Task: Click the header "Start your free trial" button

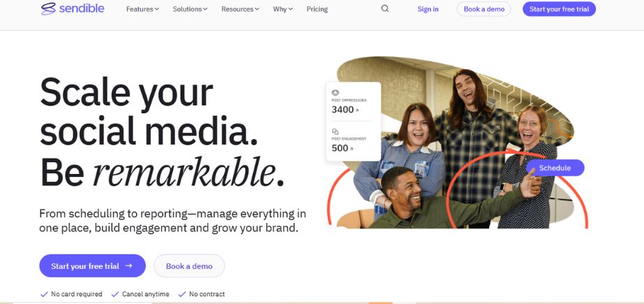Action: [x=559, y=9]
